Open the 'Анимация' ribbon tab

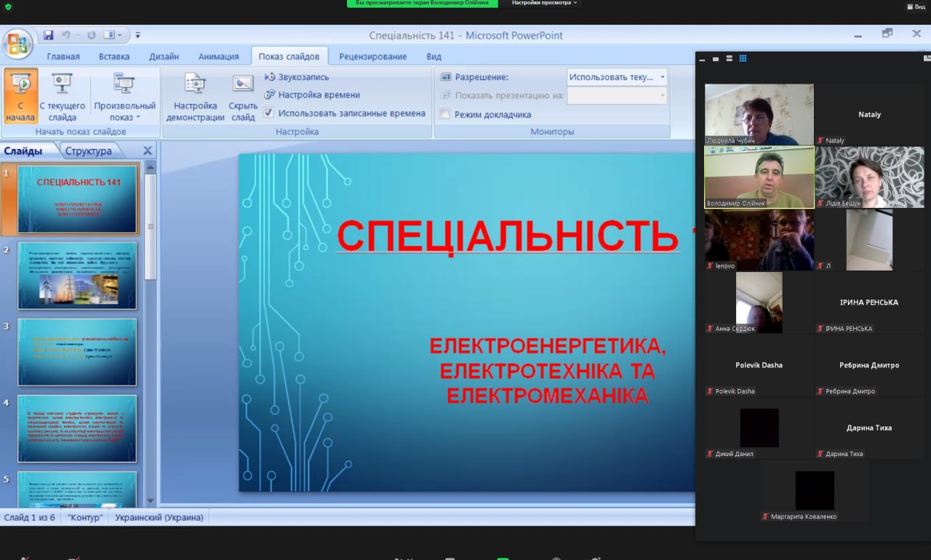(218, 57)
